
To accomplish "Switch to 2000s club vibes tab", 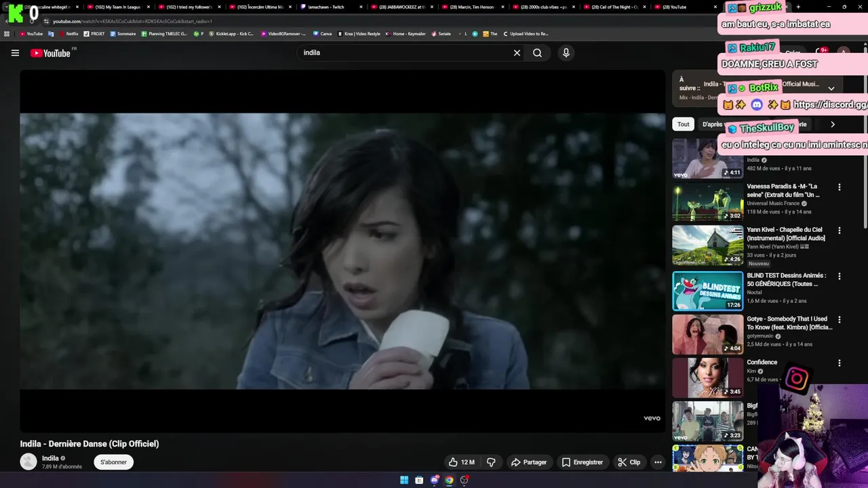I will (x=543, y=7).
